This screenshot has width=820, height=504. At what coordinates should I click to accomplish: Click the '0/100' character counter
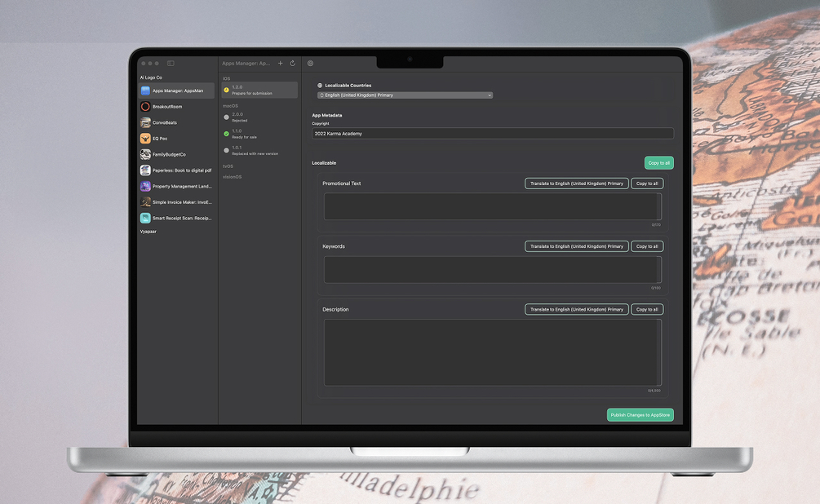[x=656, y=288]
